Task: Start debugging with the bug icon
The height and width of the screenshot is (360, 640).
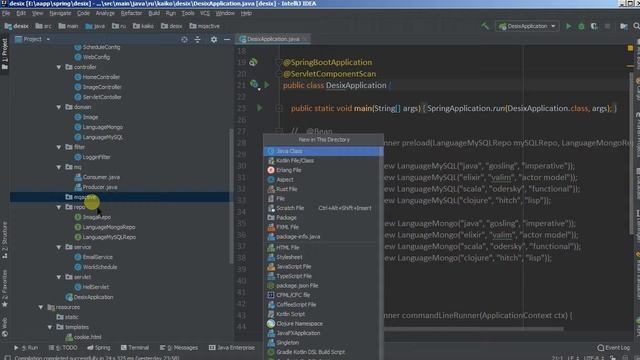Action: click(x=581, y=26)
